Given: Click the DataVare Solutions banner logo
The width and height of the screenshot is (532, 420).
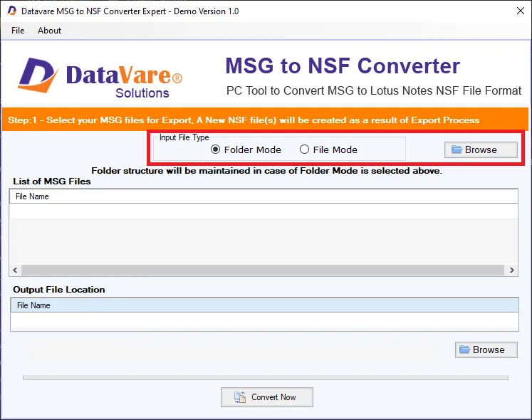Looking at the screenshot, I should coord(100,77).
